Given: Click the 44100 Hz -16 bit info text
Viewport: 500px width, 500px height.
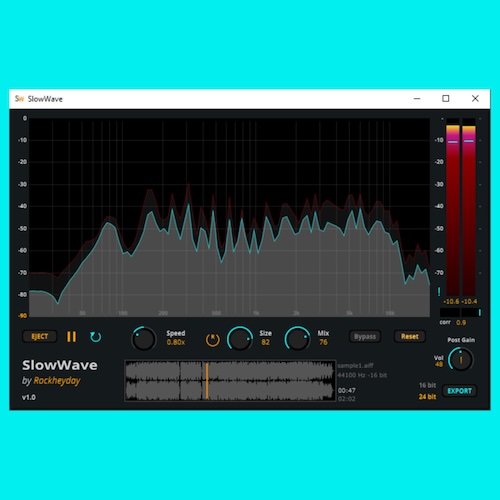Looking at the screenshot, I should pos(362,375).
